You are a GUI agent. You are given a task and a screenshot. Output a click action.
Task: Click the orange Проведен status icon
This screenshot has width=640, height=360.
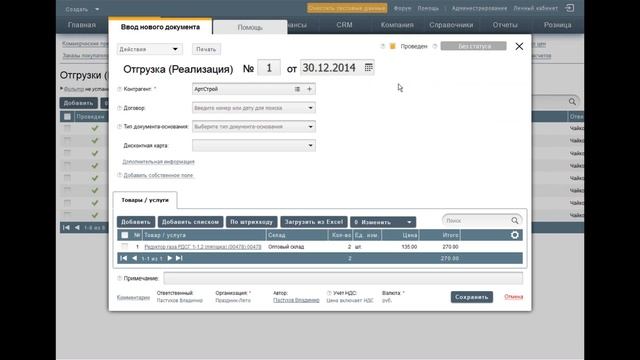[x=393, y=46]
